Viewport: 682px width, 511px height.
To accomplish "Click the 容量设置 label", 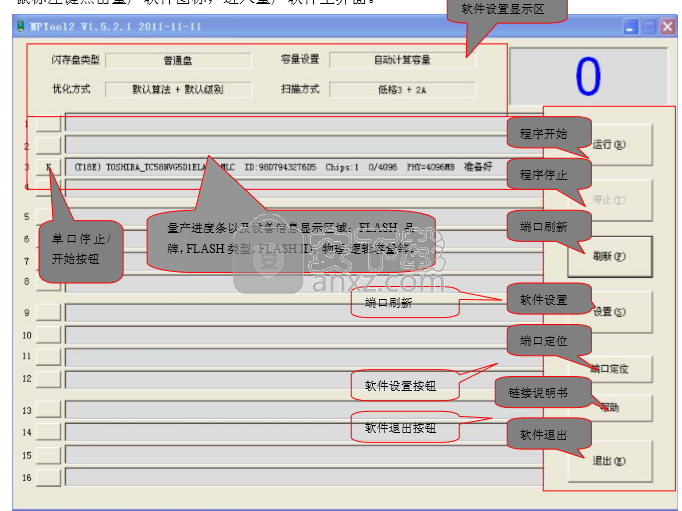I will (x=300, y=59).
